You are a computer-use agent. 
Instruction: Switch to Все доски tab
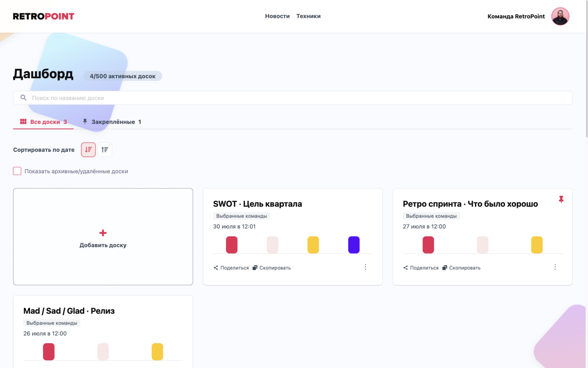(43, 122)
